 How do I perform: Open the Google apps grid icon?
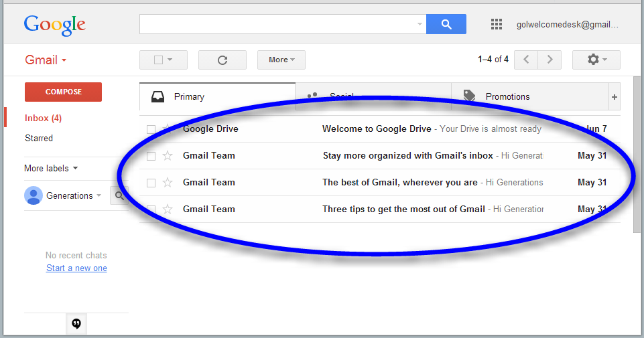(497, 24)
